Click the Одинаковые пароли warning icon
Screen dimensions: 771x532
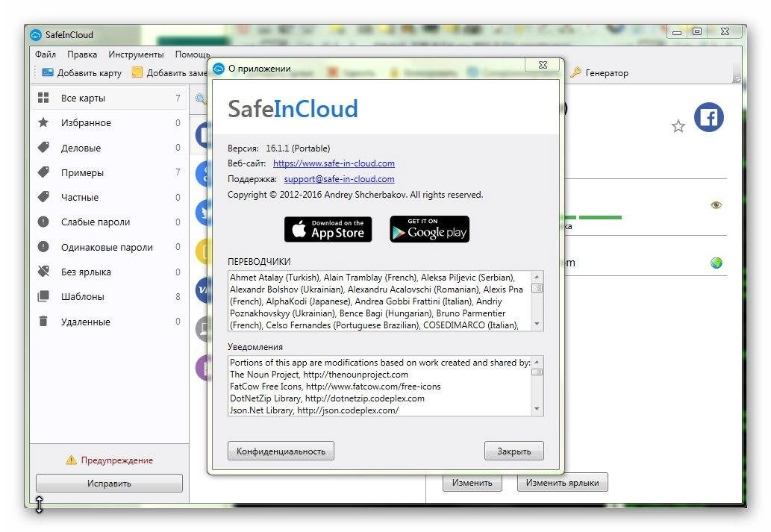pos(43,247)
